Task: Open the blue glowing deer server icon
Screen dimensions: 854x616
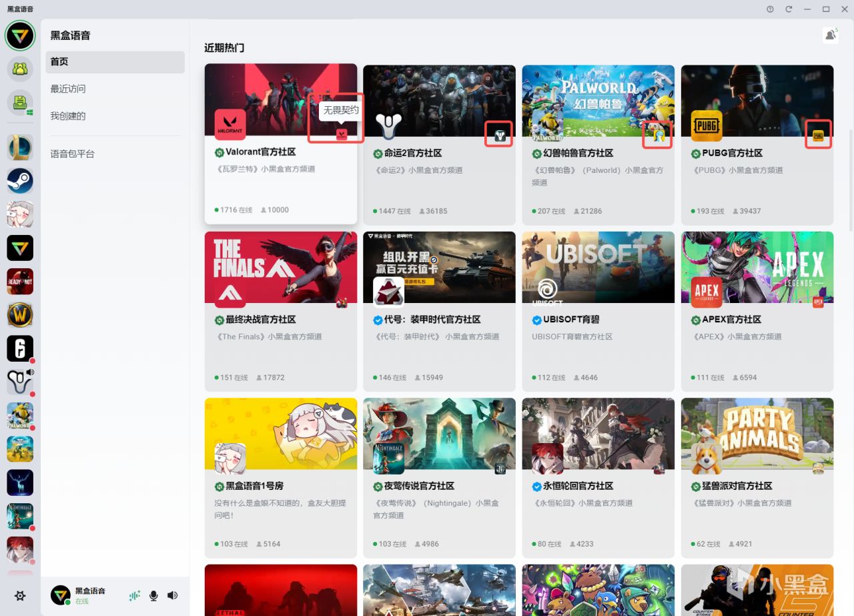Action: pos(20,483)
